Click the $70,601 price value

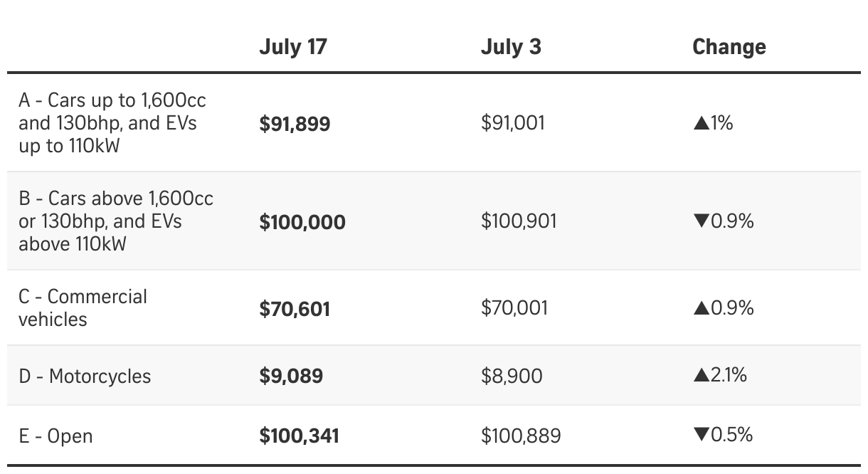[295, 309]
